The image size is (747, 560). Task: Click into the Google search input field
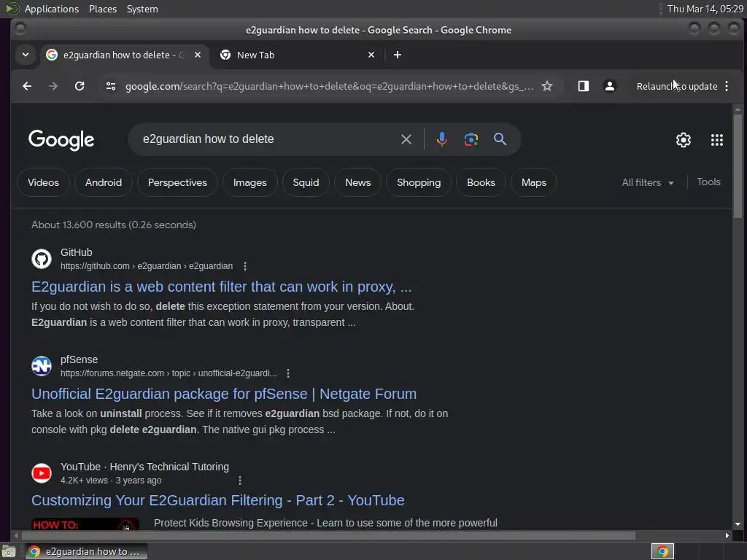click(267, 139)
